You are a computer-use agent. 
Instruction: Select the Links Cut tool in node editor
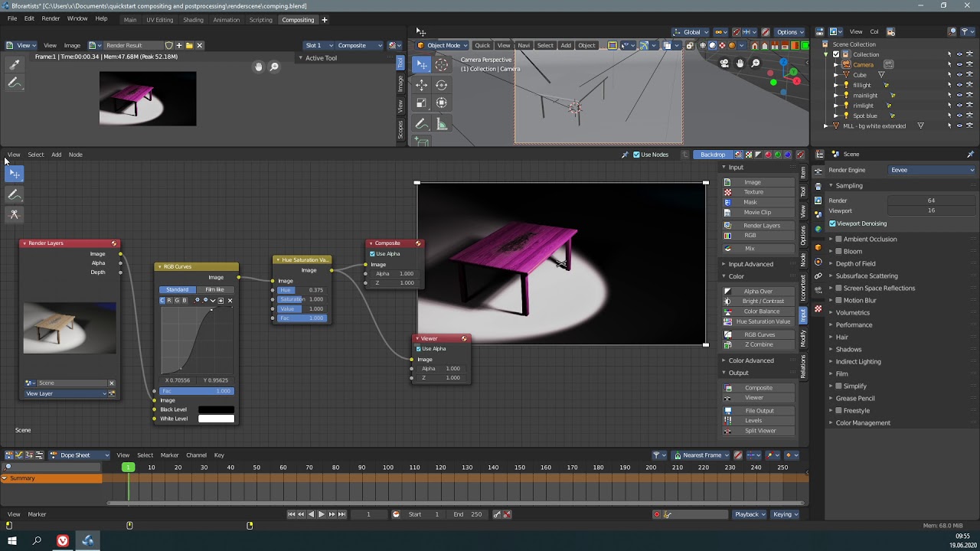[x=15, y=214]
